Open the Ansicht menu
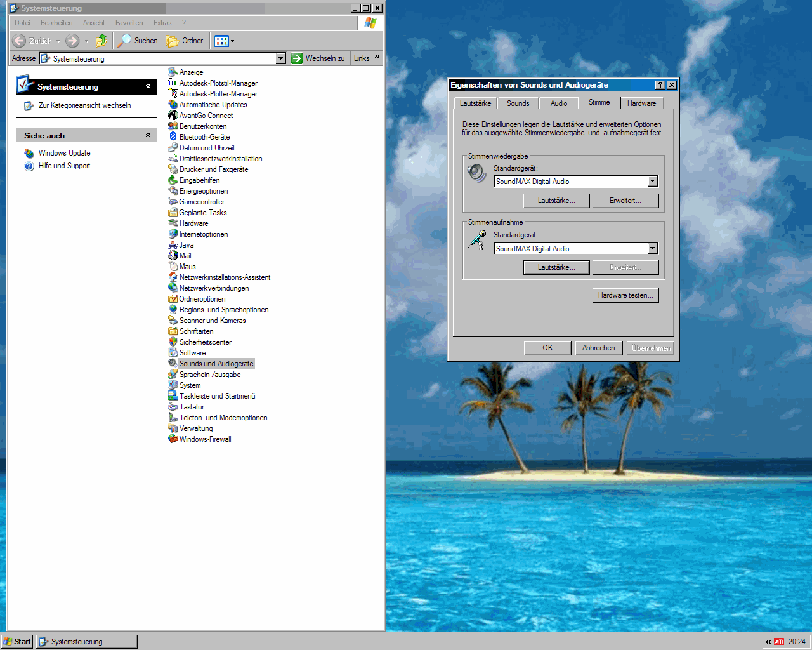Image resolution: width=812 pixels, height=650 pixels. pyautogui.click(x=94, y=23)
